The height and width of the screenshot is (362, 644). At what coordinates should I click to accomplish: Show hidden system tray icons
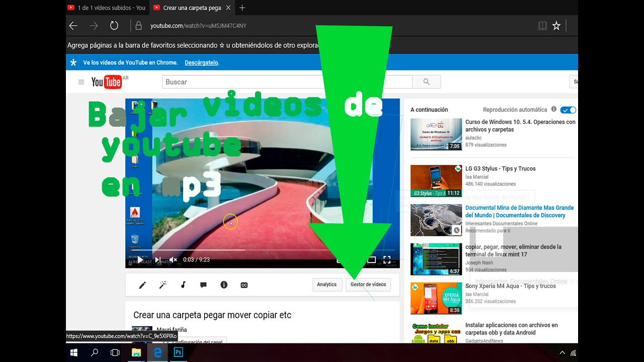(562, 353)
